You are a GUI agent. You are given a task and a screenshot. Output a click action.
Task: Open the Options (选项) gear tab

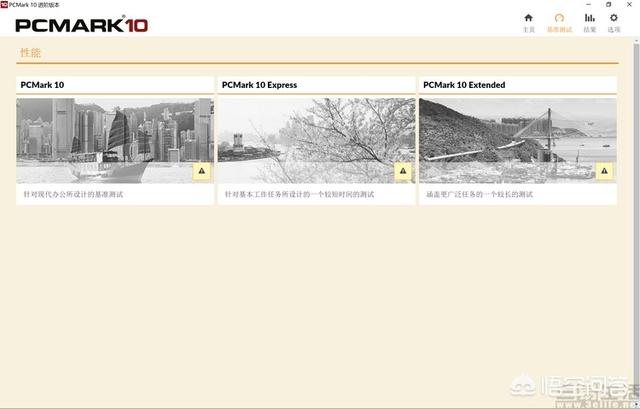coord(613,23)
